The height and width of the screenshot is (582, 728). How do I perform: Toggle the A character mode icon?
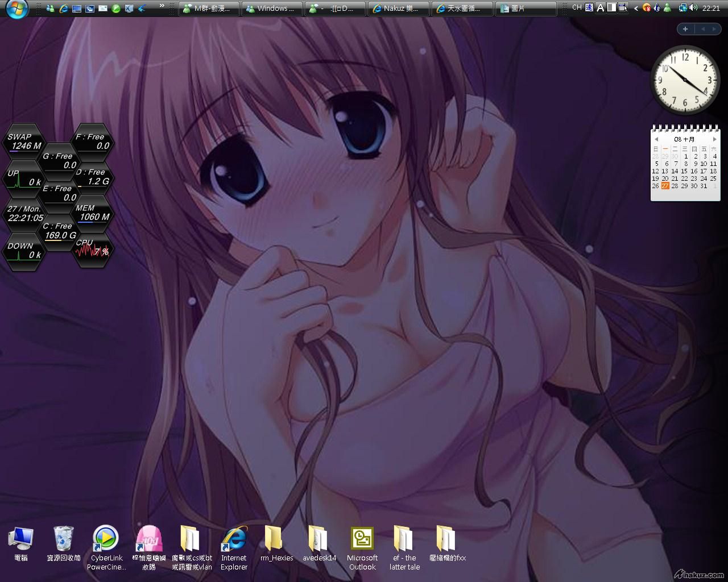(600, 8)
